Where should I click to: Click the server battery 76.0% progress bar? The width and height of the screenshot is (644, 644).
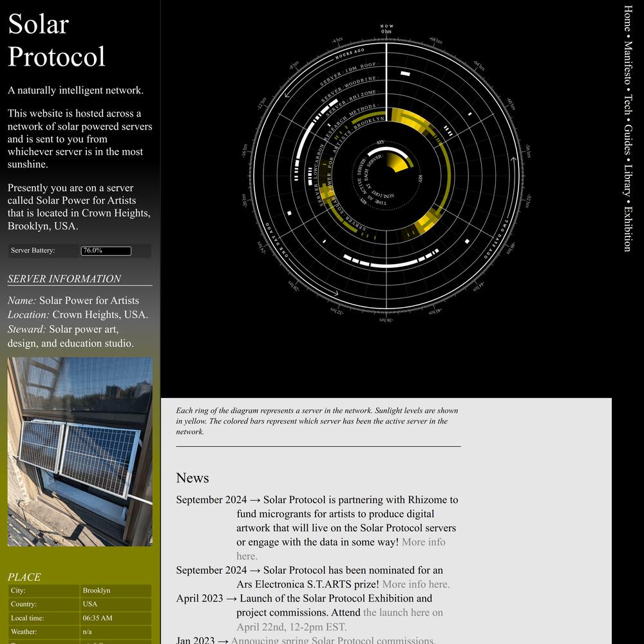click(106, 251)
